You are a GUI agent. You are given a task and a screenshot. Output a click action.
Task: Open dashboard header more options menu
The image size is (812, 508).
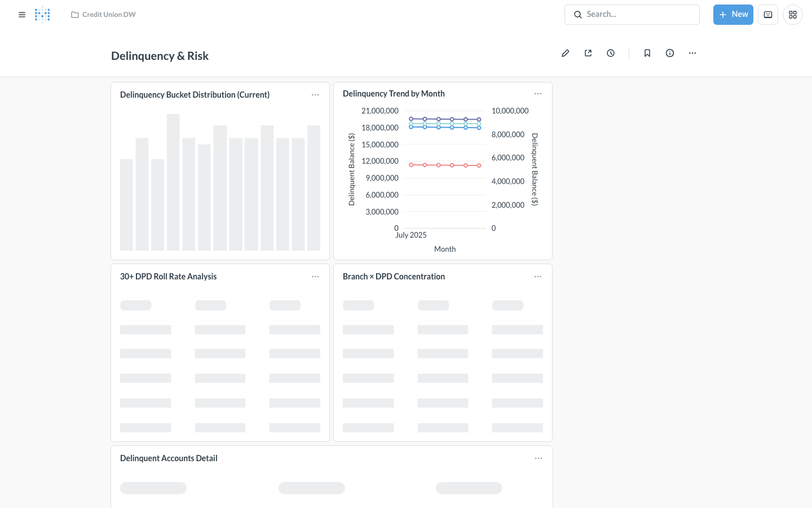(x=692, y=53)
